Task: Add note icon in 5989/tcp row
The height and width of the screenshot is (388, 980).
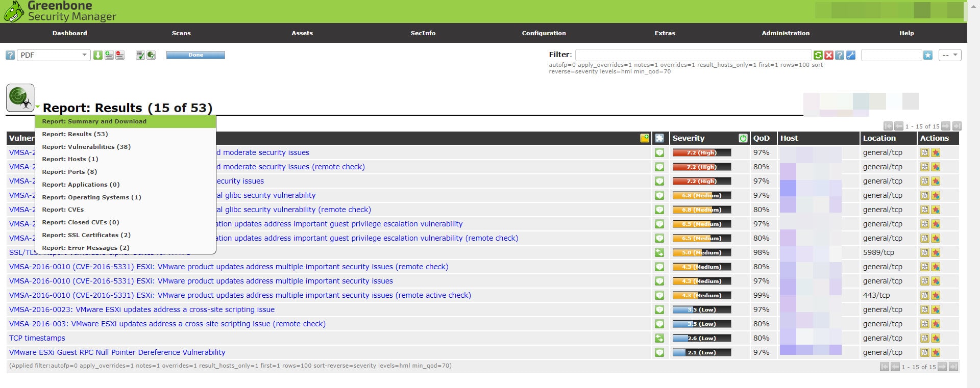Action: pos(924,252)
